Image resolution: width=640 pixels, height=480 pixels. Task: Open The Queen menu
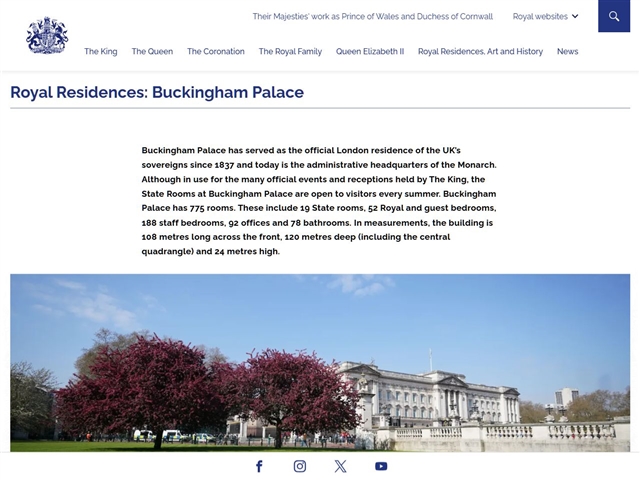(x=152, y=51)
